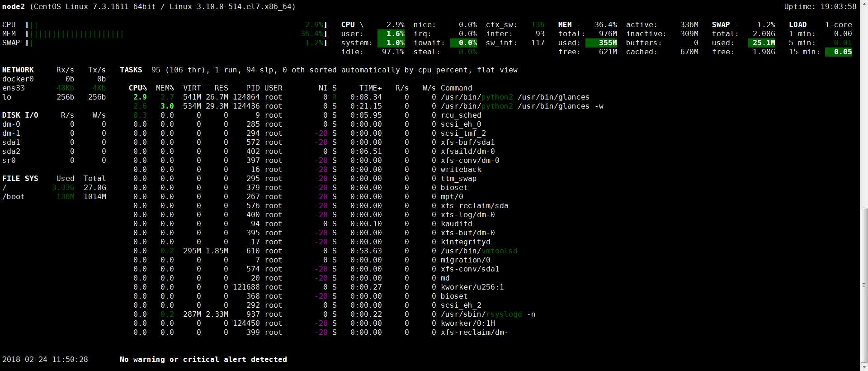Image resolution: width=868 pixels, height=371 pixels.
Task: Click the idle value 97.1%
Action: point(393,52)
